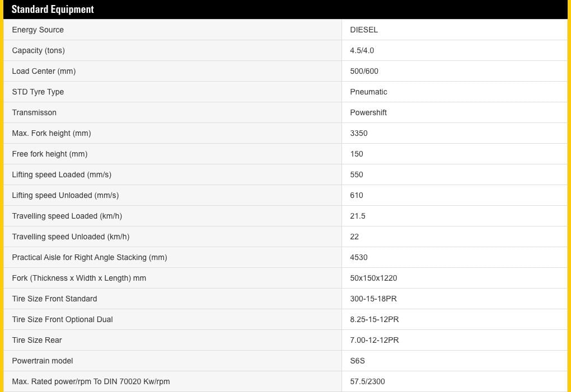Select the Energy Source row label
The height and width of the screenshot is (392, 571).
pyautogui.click(x=38, y=30)
